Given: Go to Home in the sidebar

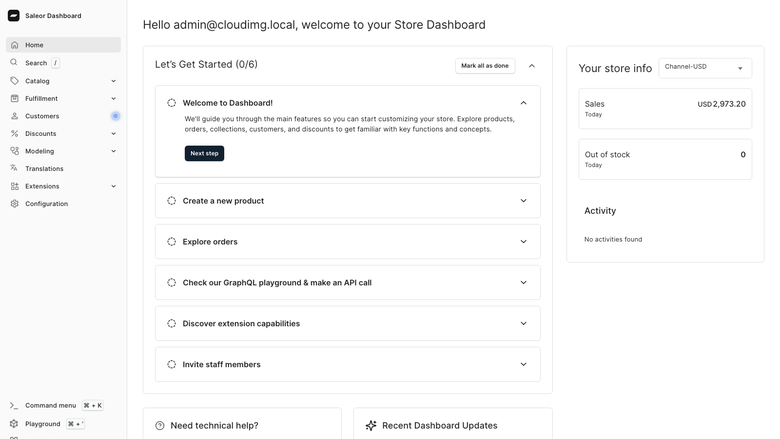Looking at the screenshot, I should [63, 45].
